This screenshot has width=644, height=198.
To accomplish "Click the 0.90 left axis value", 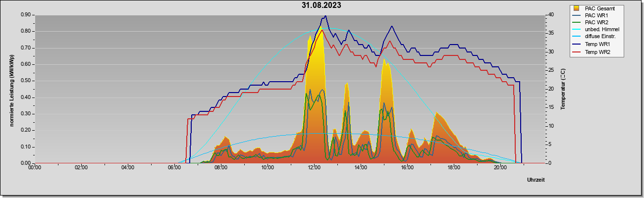I will coord(25,15).
